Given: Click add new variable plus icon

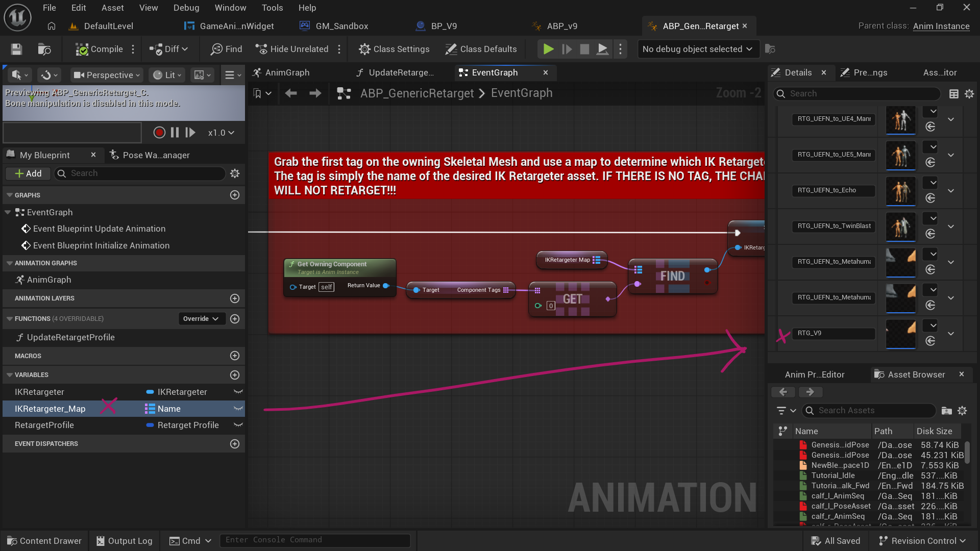Looking at the screenshot, I should pyautogui.click(x=235, y=375).
